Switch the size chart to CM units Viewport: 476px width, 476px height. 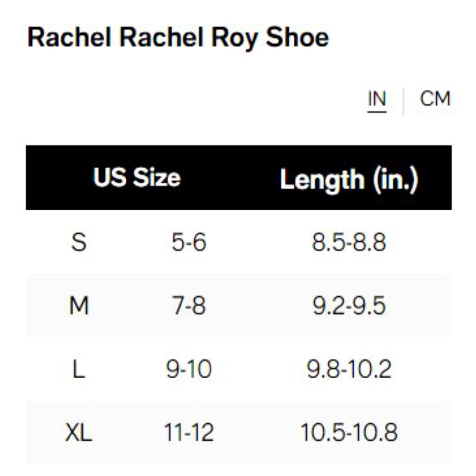[x=435, y=98]
